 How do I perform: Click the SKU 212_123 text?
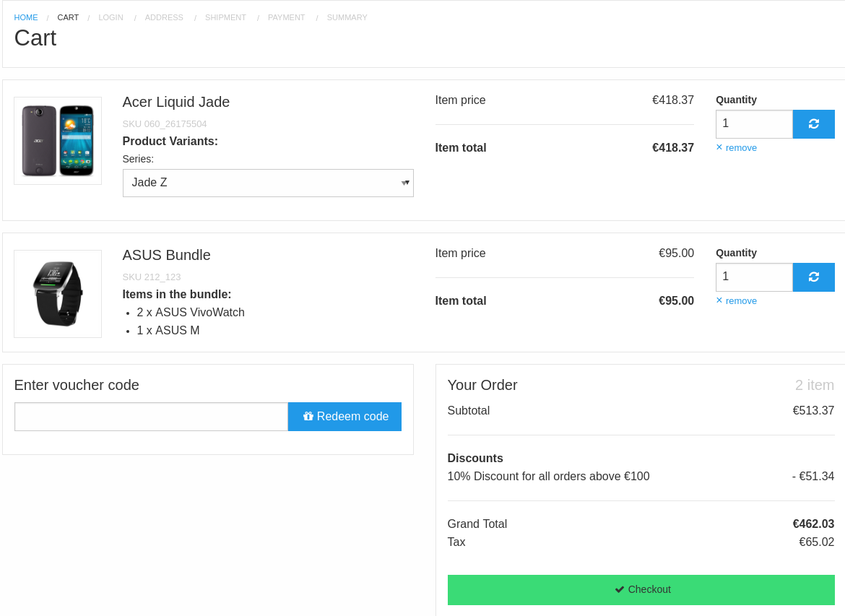pyautogui.click(x=152, y=277)
